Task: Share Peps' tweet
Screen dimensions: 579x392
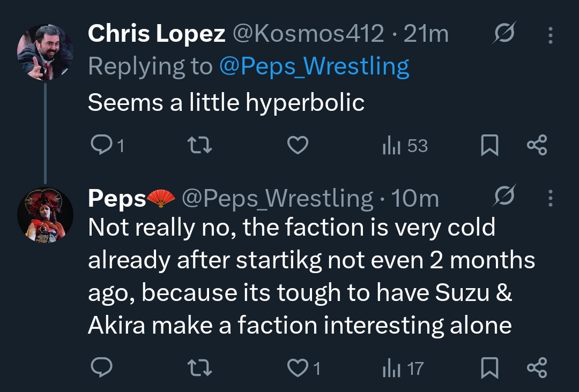Action: (x=537, y=367)
